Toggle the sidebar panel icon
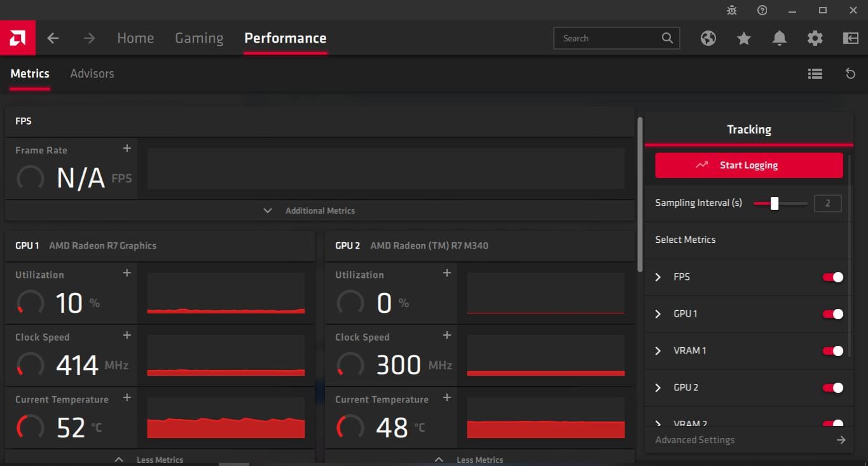The width and height of the screenshot is (868, 466). pos(851,38)
